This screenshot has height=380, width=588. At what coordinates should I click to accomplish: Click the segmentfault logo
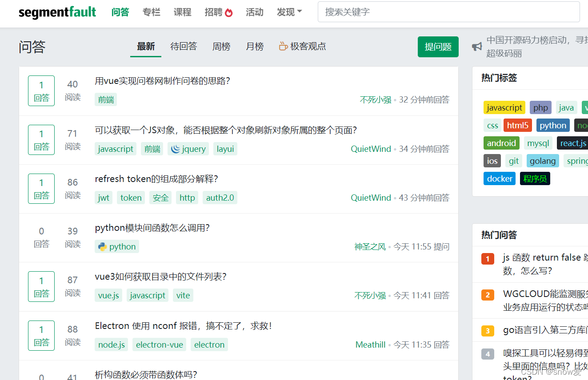point(57,12)
